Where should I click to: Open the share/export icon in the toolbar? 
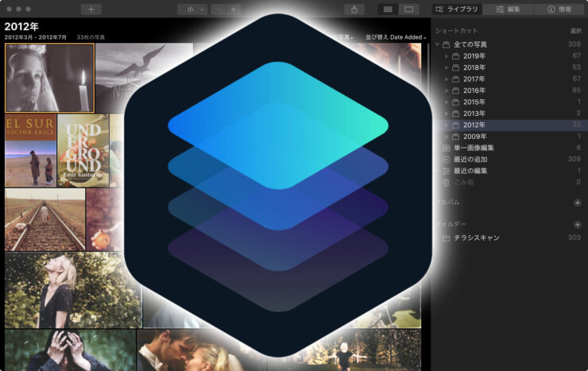(354, 10)
